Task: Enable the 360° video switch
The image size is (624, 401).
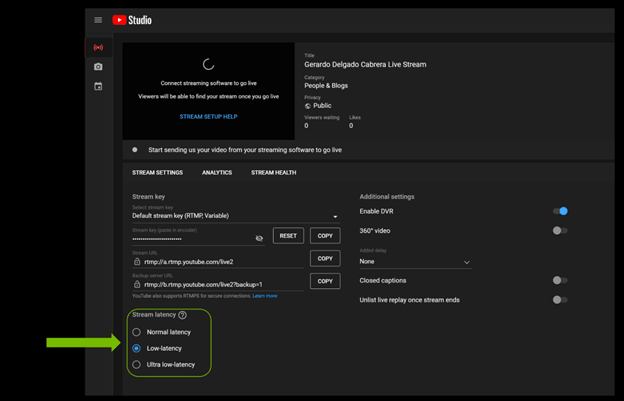Action: 560,230
